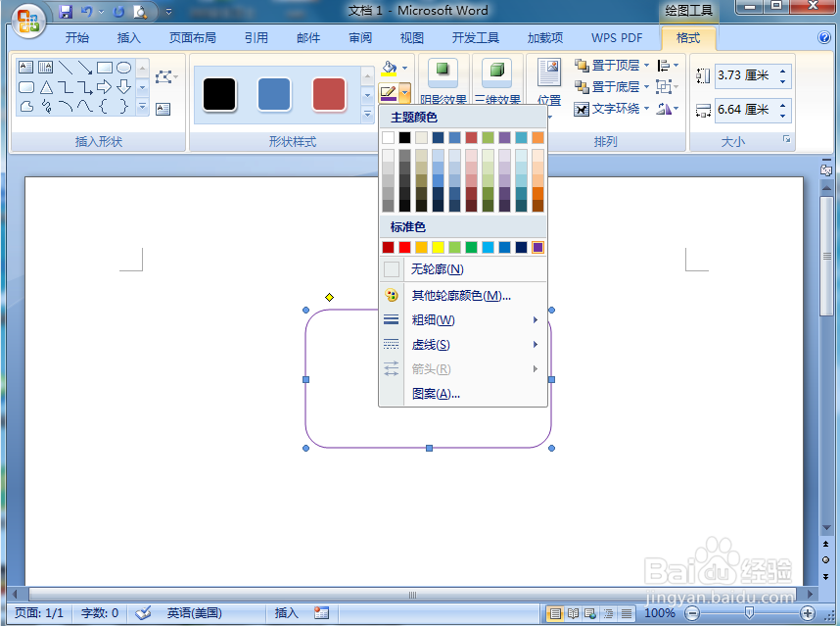840x626 pixels.
Task: Click 置于底层 send to back button
Action: (608, 87)
